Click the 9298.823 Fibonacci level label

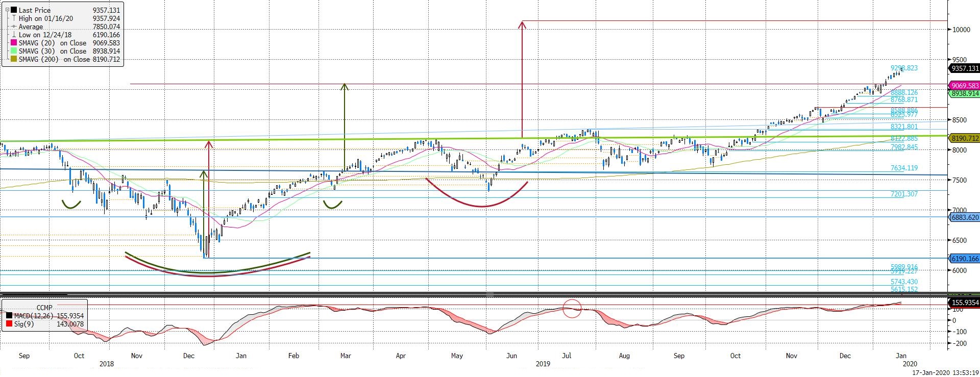tap(904, 68)
